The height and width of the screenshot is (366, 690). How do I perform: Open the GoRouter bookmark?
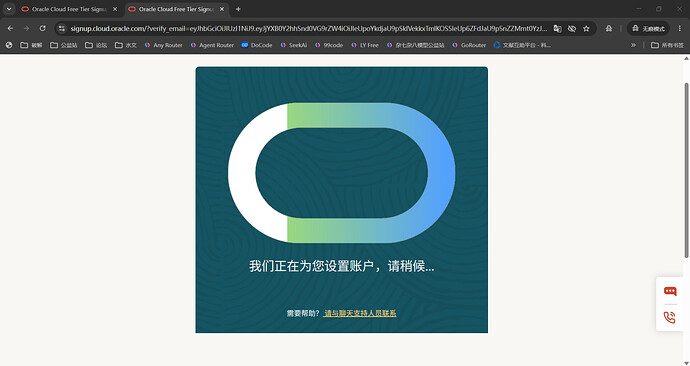[x=469, y=45]
